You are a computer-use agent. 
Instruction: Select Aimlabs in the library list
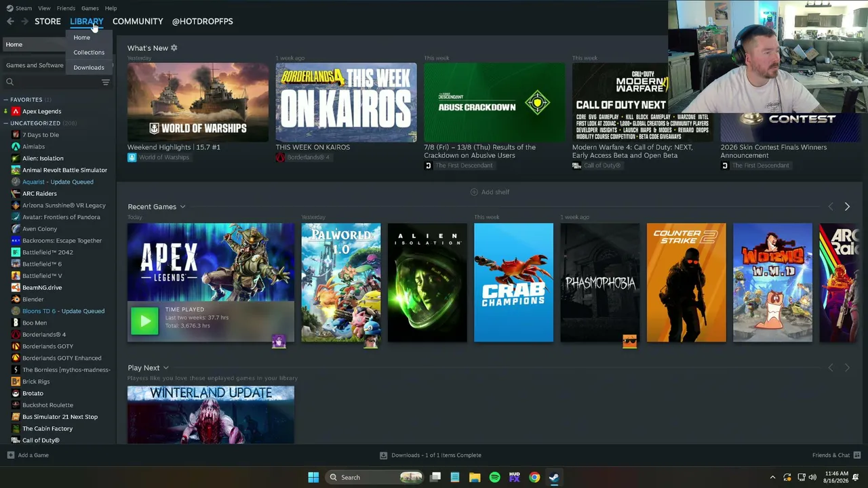pos(33,146)
